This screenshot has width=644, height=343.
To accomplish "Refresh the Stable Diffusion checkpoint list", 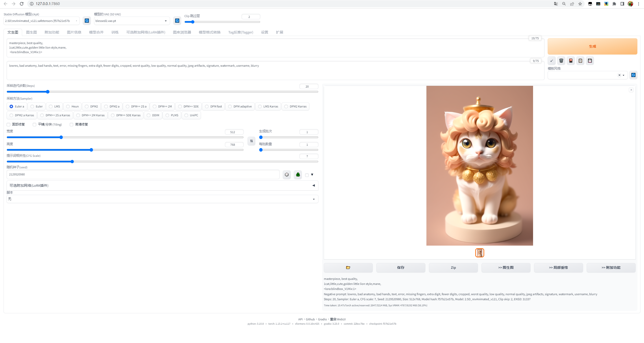I will click(87, 21).
